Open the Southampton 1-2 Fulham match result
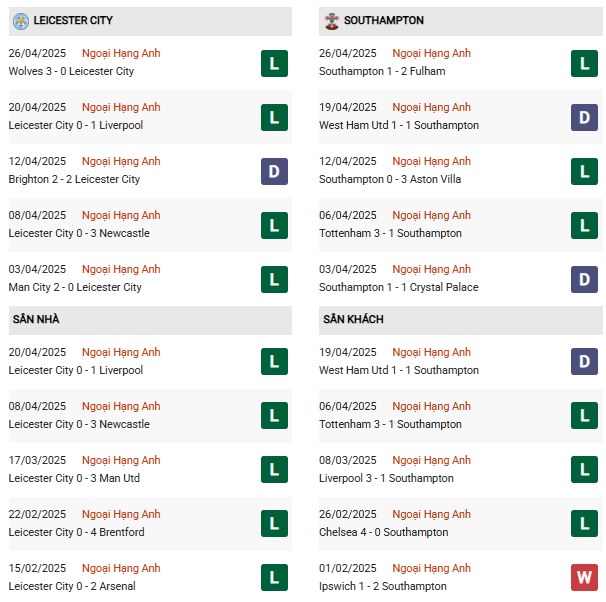606x602 pixels. point(382,71)
